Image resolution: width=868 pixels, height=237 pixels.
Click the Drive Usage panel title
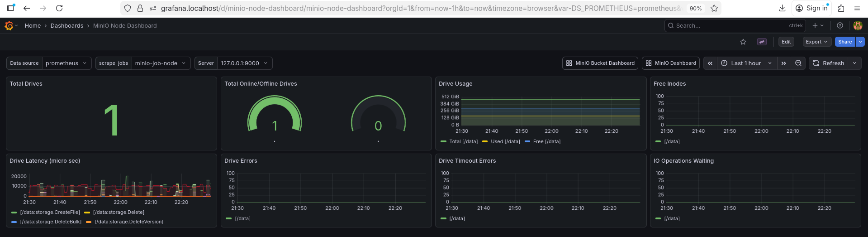[x=455, y=84]
